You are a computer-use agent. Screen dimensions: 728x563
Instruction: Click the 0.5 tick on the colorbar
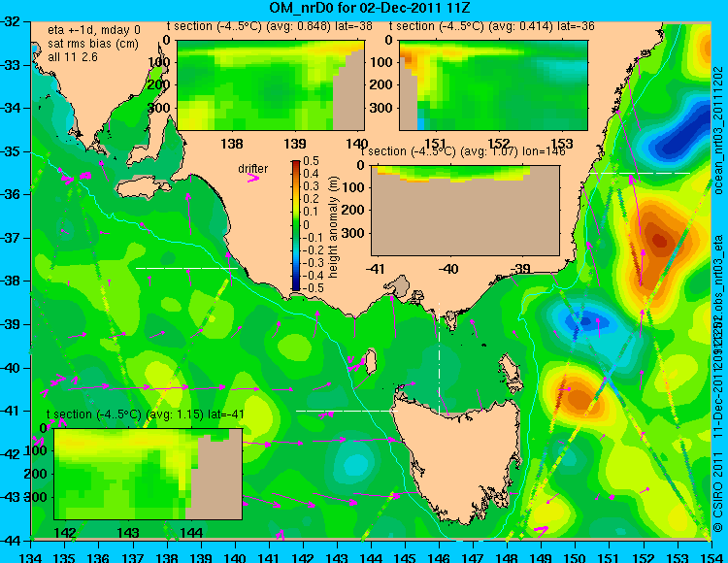pyautogui.click(x=311, y=161)
